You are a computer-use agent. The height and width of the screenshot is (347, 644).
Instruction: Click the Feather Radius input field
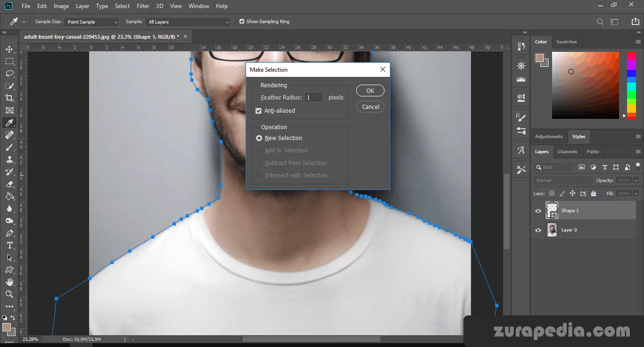314,98
